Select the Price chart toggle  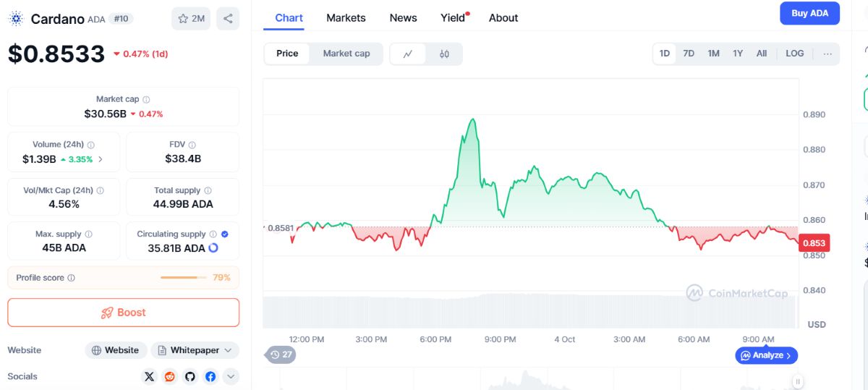coord(287,54)
